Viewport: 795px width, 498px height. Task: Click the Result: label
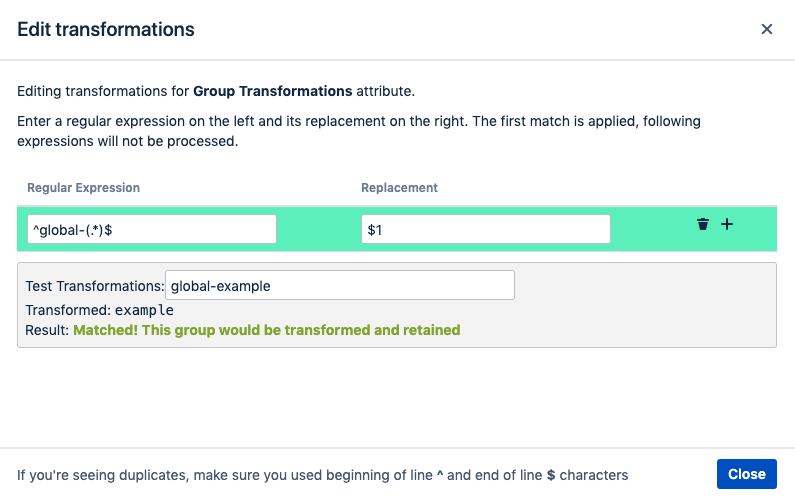(x=47, y=330)
